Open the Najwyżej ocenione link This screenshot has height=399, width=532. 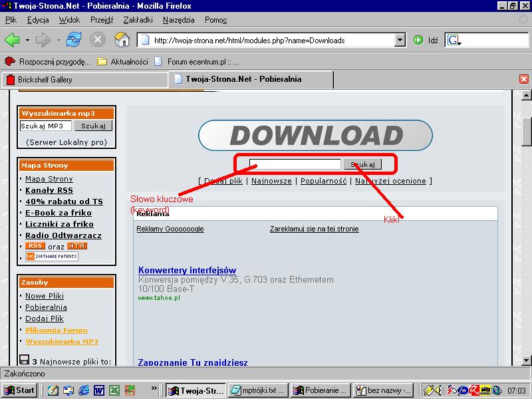coord(390,181)
